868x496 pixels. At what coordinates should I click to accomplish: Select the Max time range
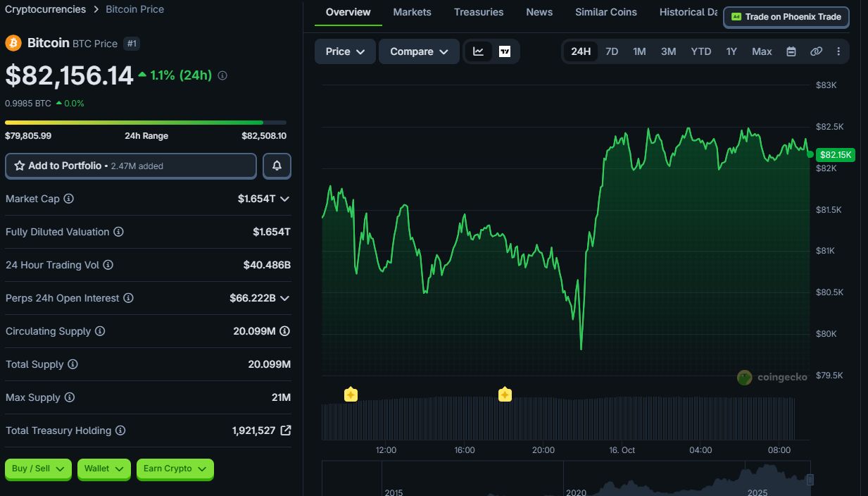(x=762, y=51)
